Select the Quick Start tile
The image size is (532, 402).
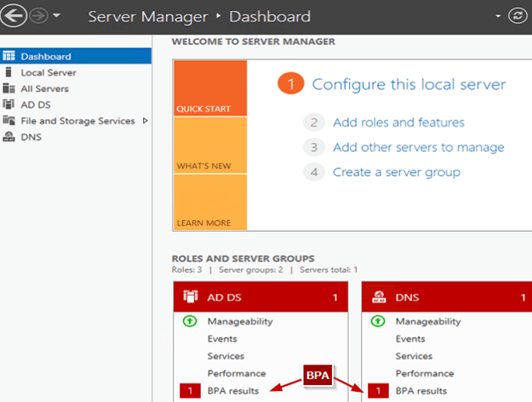pyautogui.click(x=210, y=89)
